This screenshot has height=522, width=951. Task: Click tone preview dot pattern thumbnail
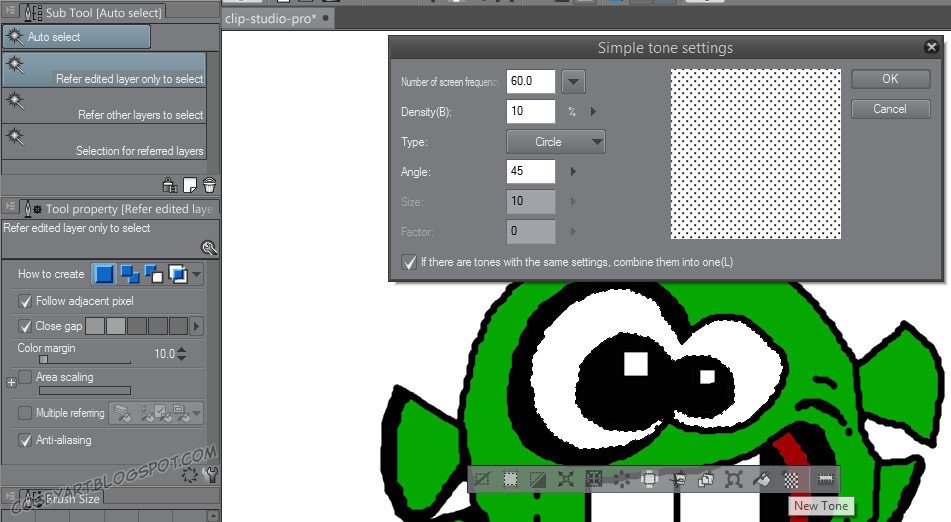point(756,153)
